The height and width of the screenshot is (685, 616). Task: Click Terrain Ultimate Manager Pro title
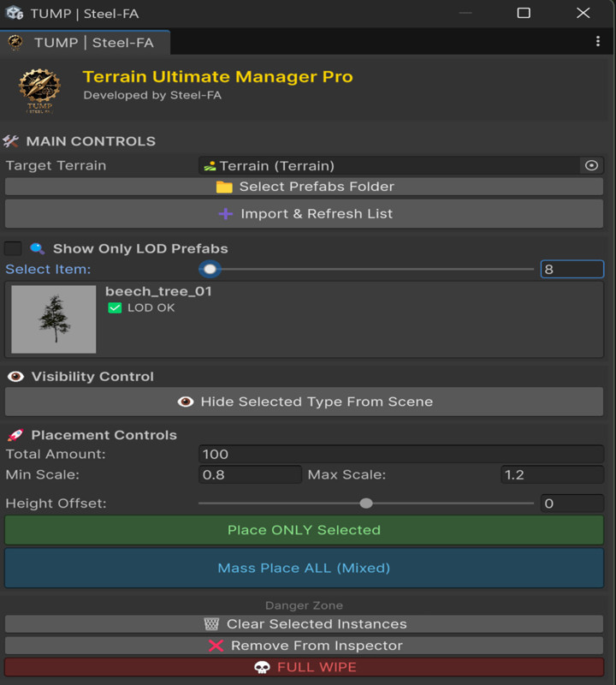click(x=218, y=77)
